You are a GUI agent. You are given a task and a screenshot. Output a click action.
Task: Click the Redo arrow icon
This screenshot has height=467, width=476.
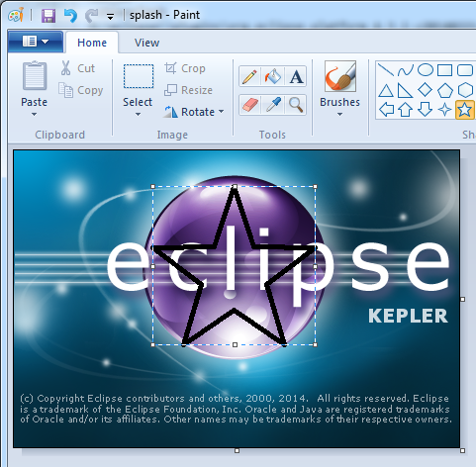[x=91, y=15]
